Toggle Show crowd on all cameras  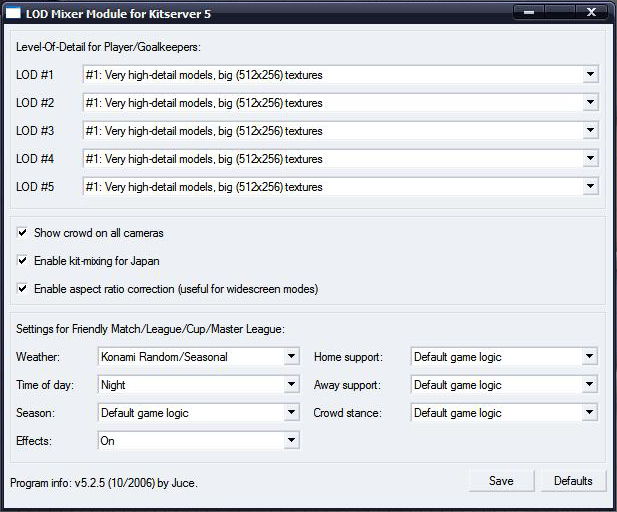click(x=22, y=233)
